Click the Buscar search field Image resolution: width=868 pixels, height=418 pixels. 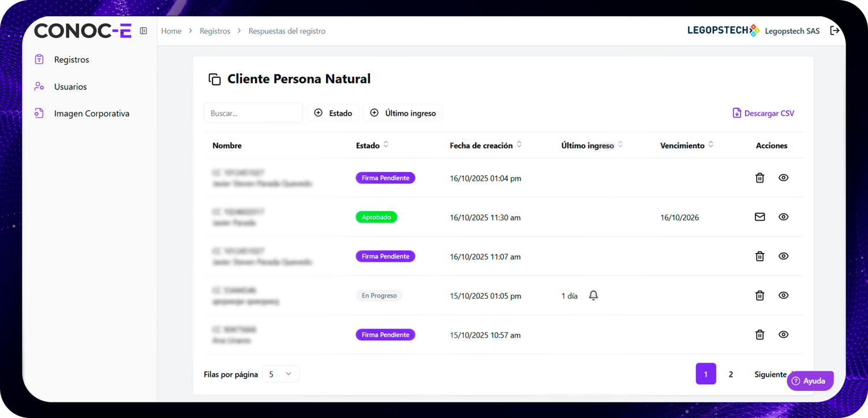click(x=253, y=113)
